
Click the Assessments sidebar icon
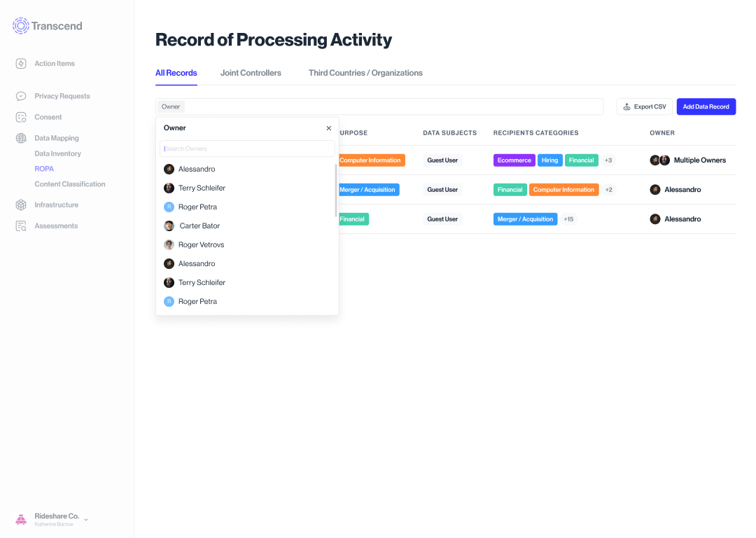point(21,226)
